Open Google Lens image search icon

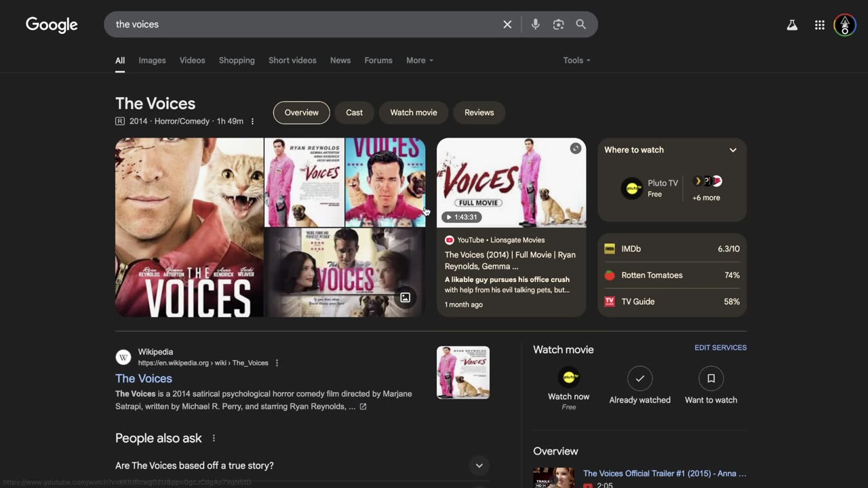click(558, 24)
